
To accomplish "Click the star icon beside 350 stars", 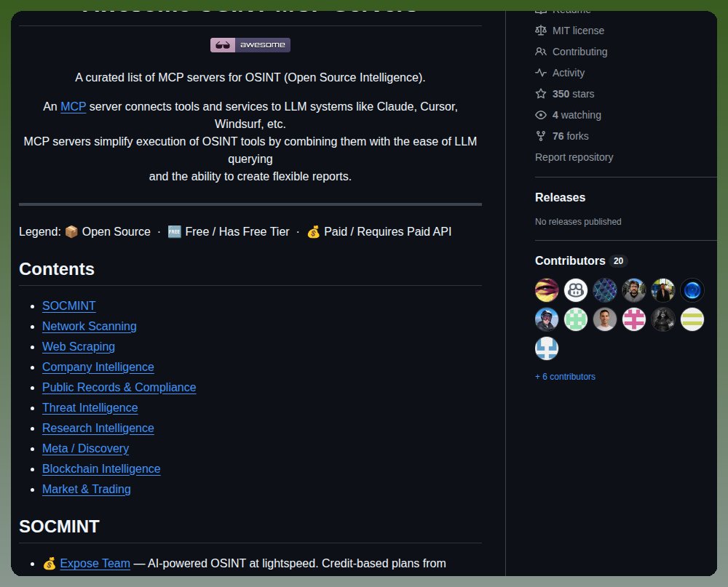I will [540, 94].
